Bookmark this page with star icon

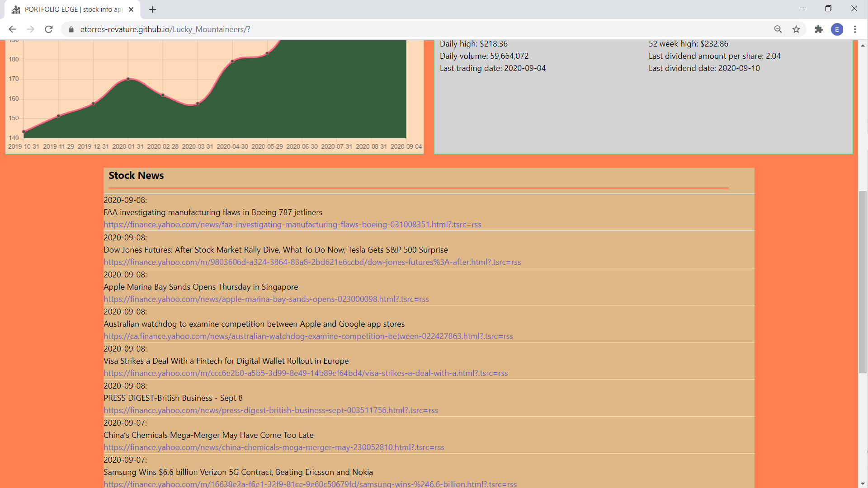click(796, 29)
